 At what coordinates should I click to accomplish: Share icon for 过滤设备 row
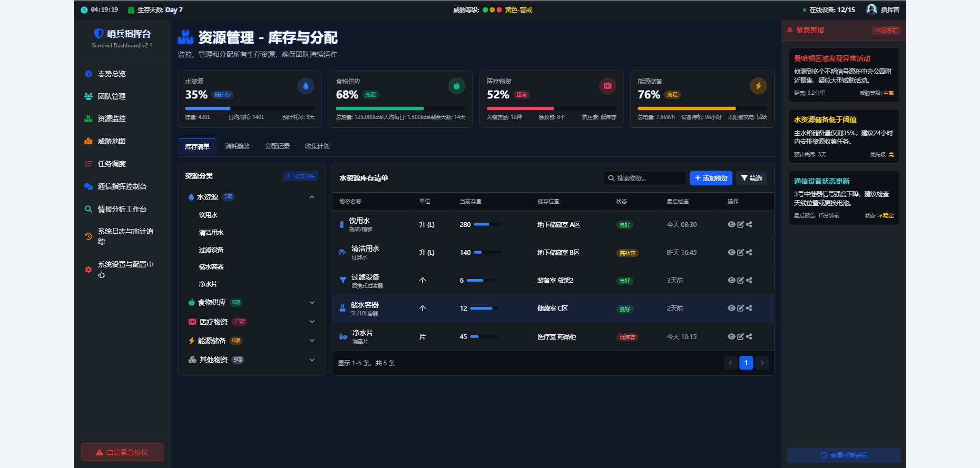(749, 280)
